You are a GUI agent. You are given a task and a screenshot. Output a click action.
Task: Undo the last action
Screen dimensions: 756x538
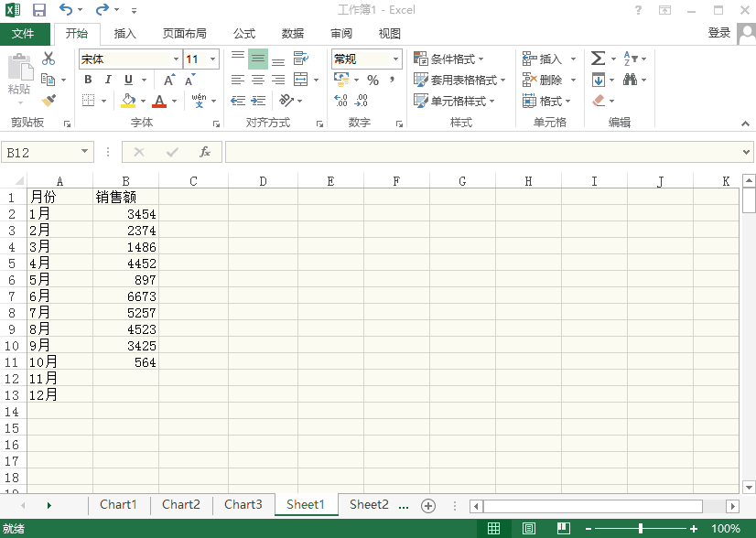coord(66,9)
